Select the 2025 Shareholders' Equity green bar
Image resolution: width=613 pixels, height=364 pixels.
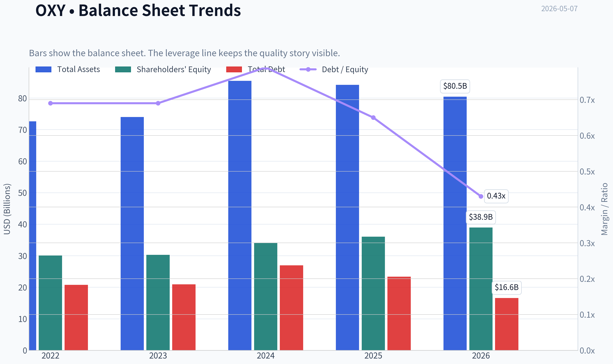373,293
